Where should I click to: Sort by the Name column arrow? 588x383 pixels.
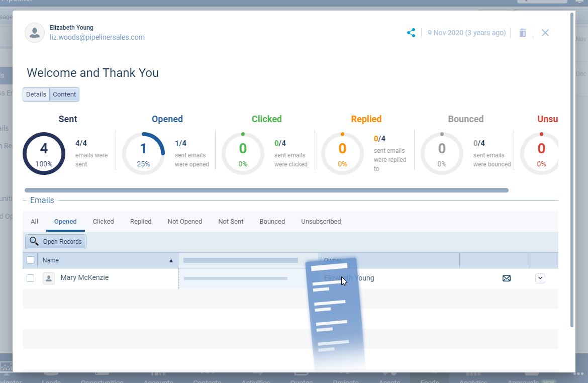[171, 261]
